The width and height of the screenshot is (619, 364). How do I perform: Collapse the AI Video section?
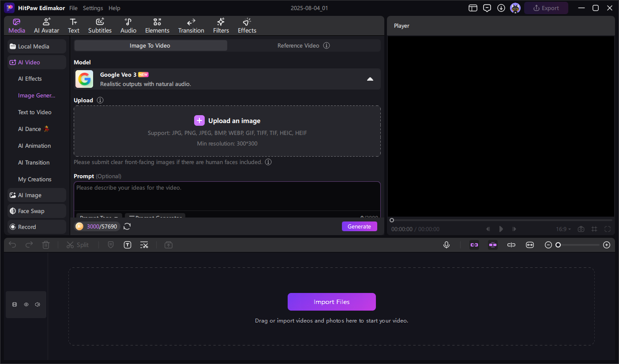click(37, 62)
